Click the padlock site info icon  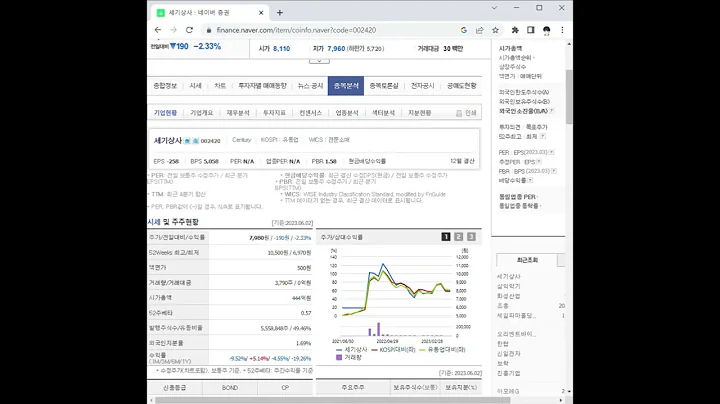click(x=209, y=30)
